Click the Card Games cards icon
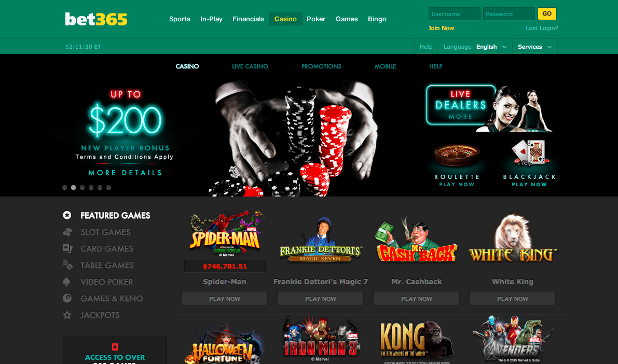 pos(67,248)
